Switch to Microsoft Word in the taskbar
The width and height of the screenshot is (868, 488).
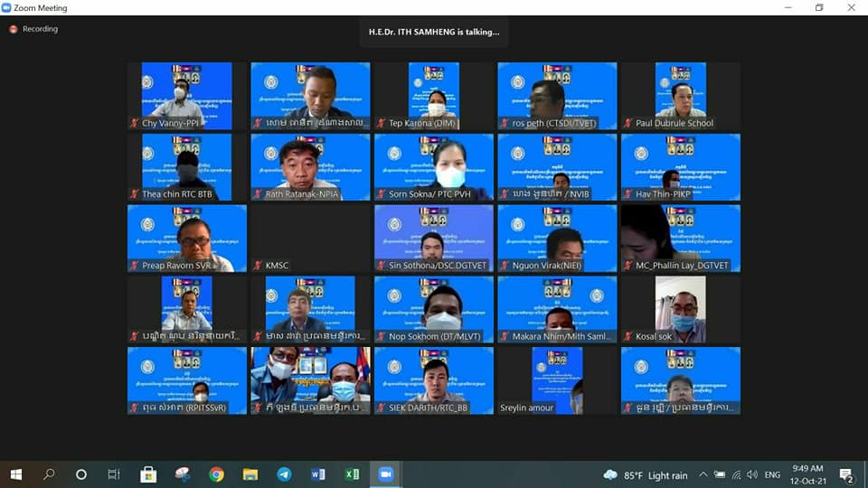318,474
